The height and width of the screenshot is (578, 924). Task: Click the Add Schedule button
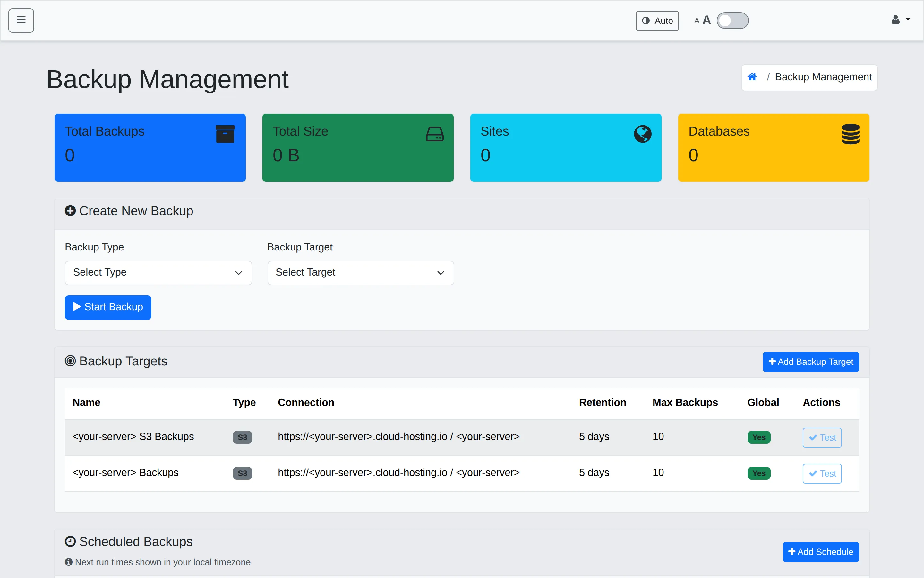coord(820,552)
